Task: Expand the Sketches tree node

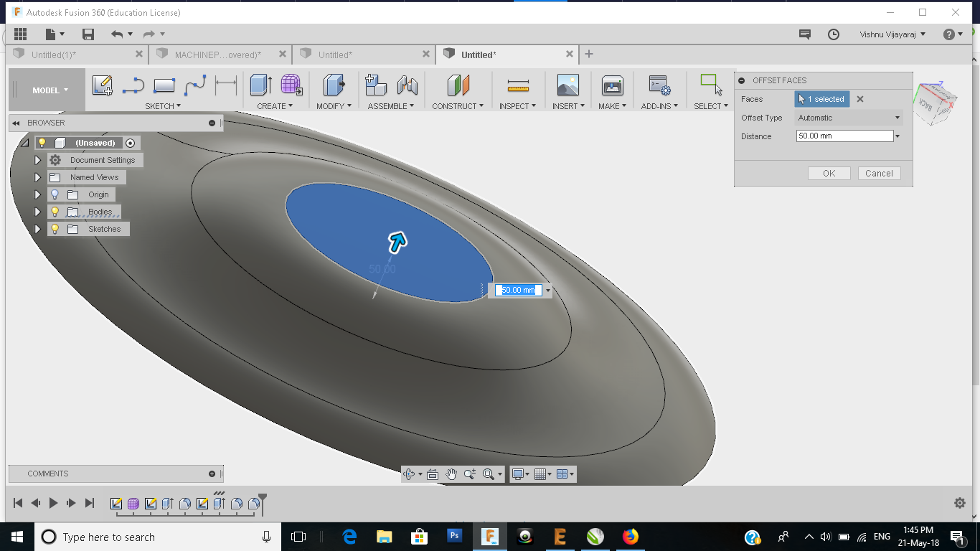Action: coord(38,229)
